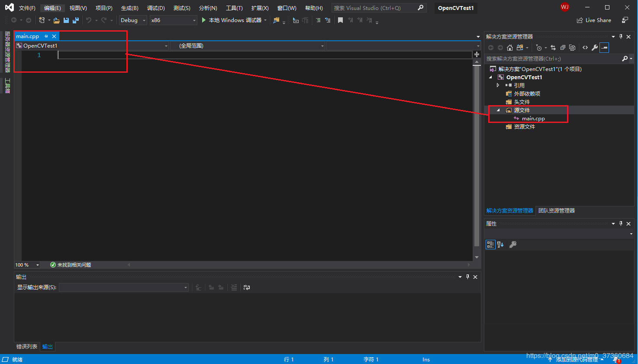Image resolution: width=638 pixels, height=364 pixels.
Task: Click the bookmark icon in the toolbar
Action: tap(341, 20)
